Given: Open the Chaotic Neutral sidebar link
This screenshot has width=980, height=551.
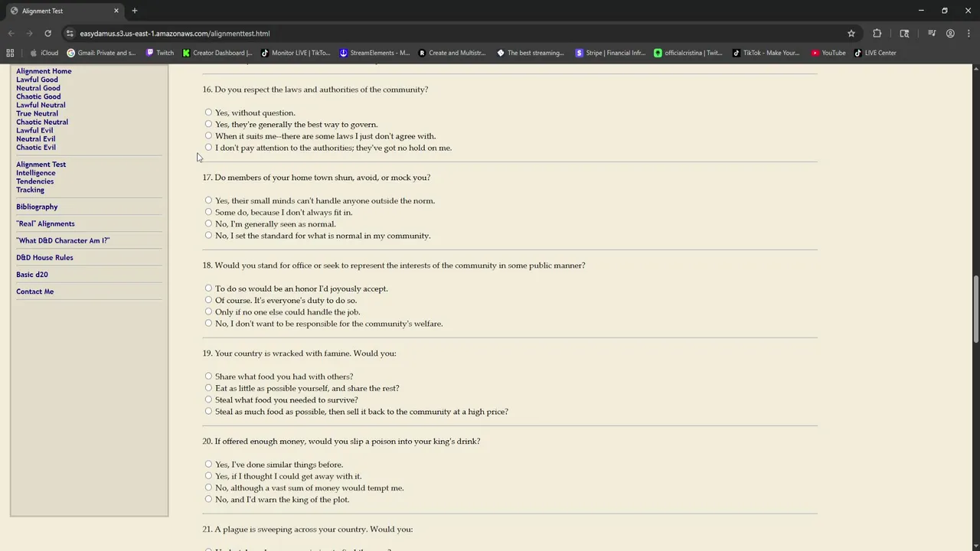Looking at the screenshot, I should (42, 122).
